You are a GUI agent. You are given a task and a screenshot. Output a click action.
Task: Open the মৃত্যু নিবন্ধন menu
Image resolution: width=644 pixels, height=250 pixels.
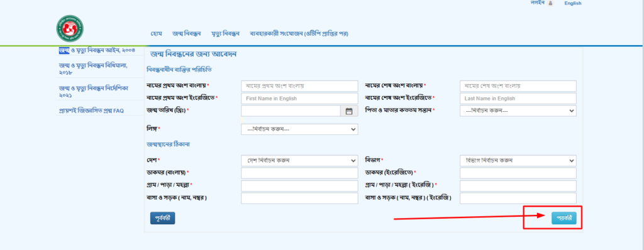coord(225,34)
